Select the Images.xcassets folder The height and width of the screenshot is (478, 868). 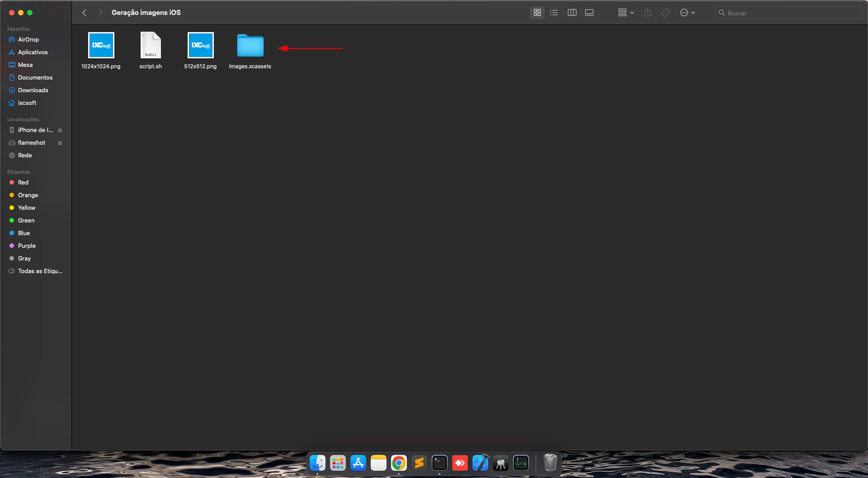tap(250, 50)
